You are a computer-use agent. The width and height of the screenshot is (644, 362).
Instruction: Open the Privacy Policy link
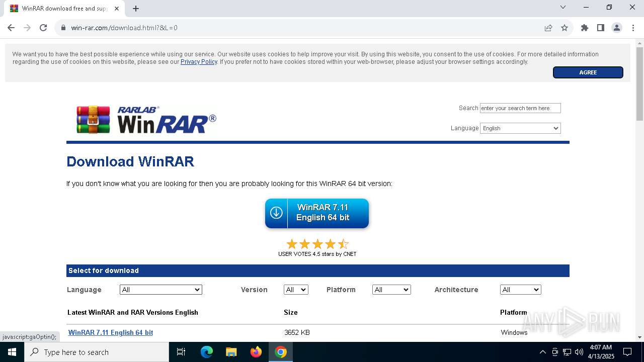(x=199, y=62)
